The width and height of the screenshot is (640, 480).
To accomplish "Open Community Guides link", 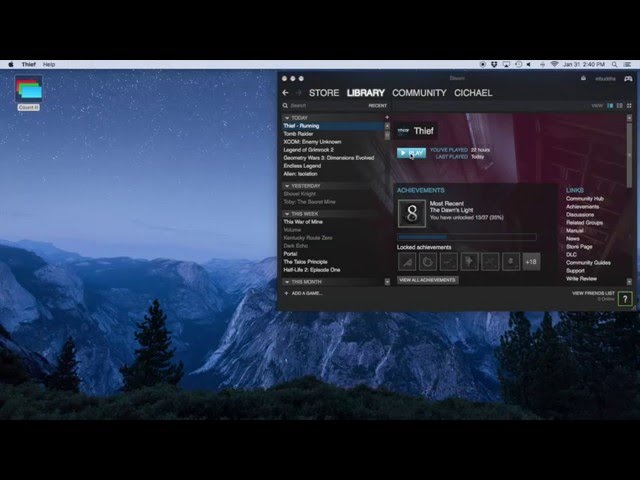I will click(x=588, y=262).
